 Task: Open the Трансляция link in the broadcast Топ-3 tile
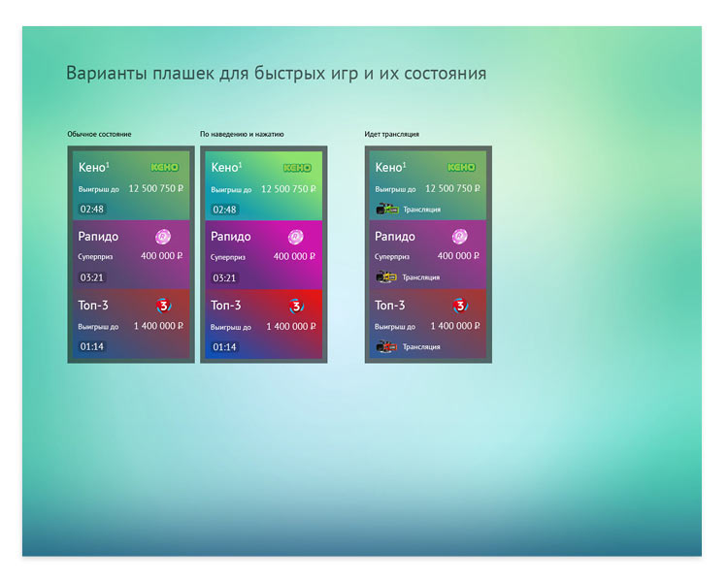pyautogui.click(x=421, y=347)
